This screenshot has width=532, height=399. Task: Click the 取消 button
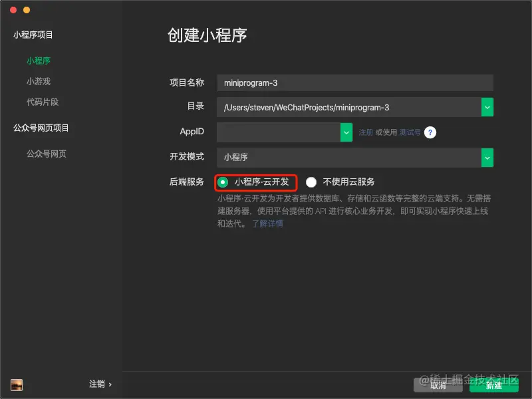438,385
